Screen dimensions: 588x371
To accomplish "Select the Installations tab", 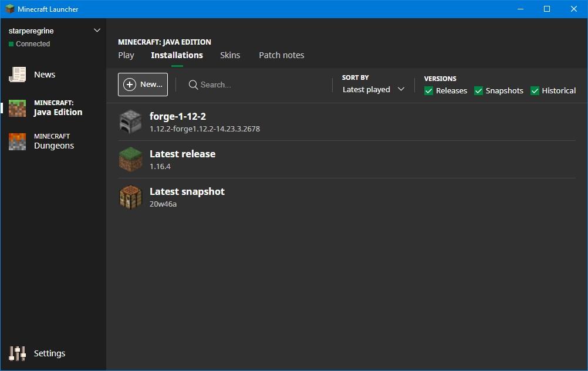I will (177, 55).
